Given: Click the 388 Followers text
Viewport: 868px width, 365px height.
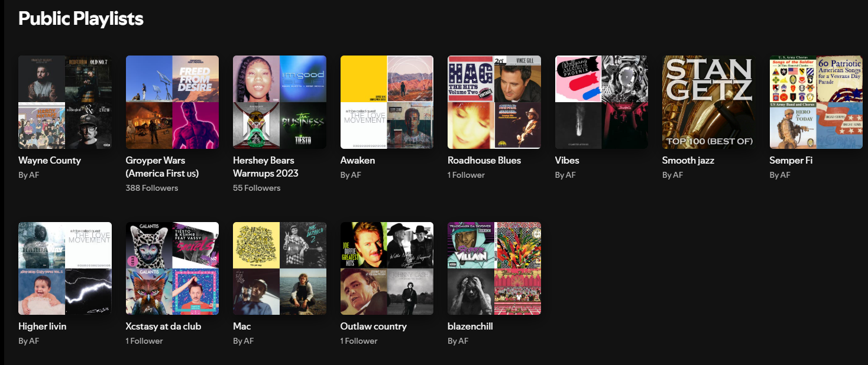Looking at the screenshot, I should point(152,188).
